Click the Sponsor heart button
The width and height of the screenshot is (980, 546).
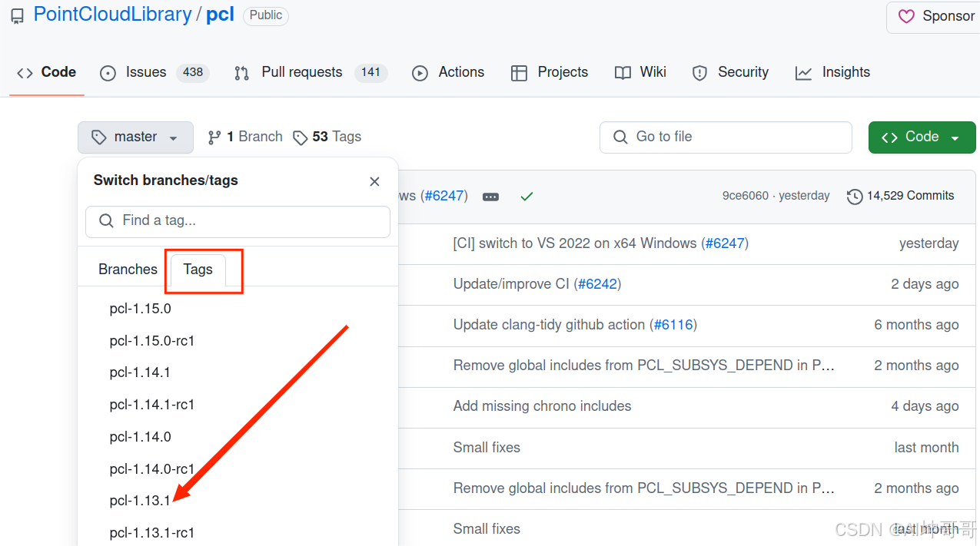click(x=935, y=17)
